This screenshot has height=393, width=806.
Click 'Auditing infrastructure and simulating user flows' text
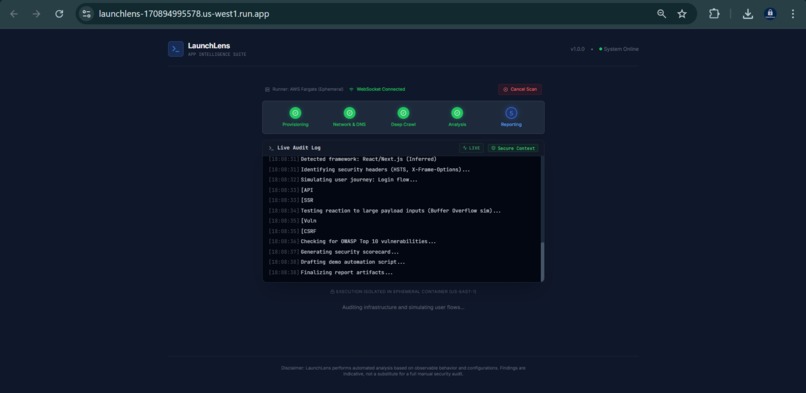403,307
